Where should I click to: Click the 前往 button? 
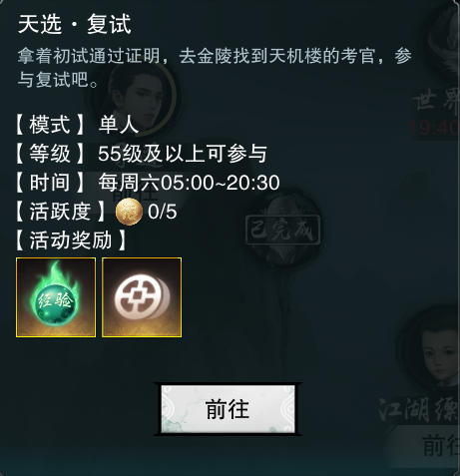[228, 409]
